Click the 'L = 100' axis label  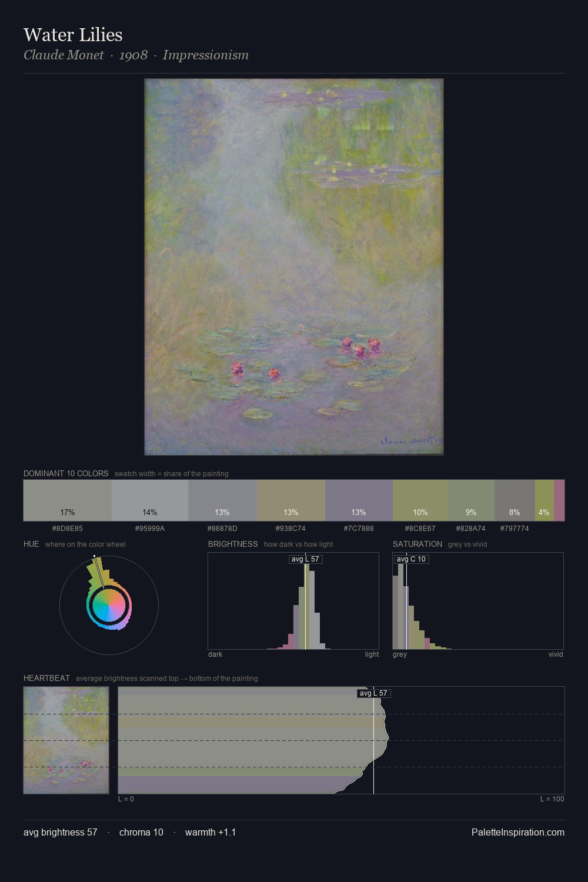[x=552, y=799]
